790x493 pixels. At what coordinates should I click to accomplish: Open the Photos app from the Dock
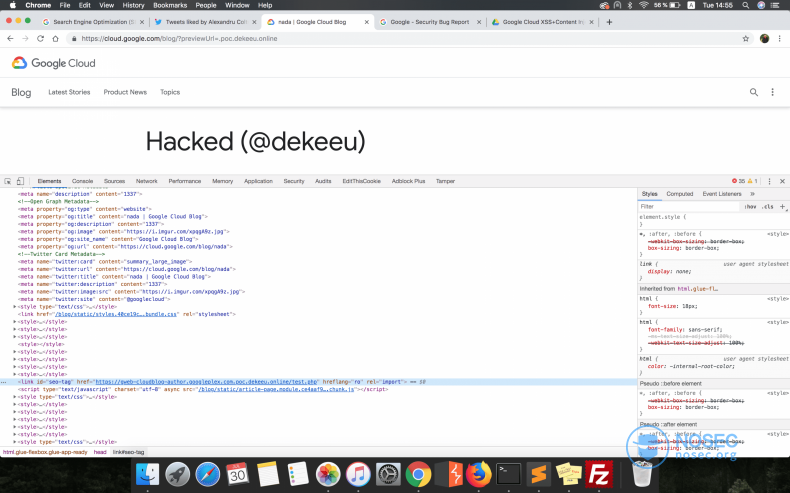[x=328, y=474]
